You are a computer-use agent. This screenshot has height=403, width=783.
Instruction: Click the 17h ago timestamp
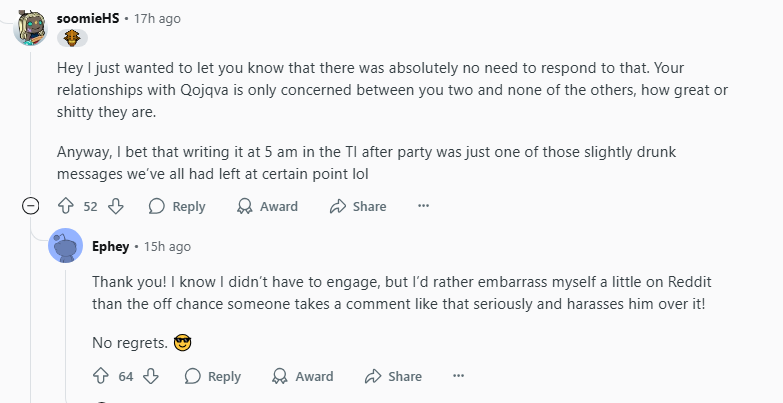[x=157, y=19]
